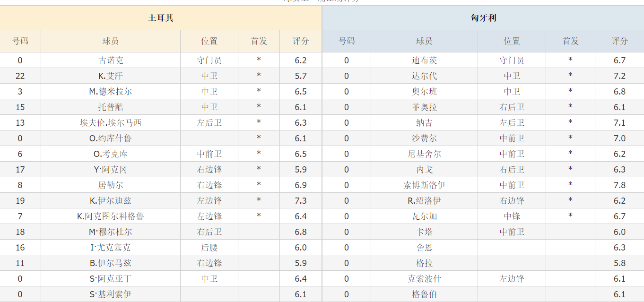Click the starter asterisk beside 古诺克
This screenshot has height=302, width=644.
pyautogui.click(x=258, y=60)
